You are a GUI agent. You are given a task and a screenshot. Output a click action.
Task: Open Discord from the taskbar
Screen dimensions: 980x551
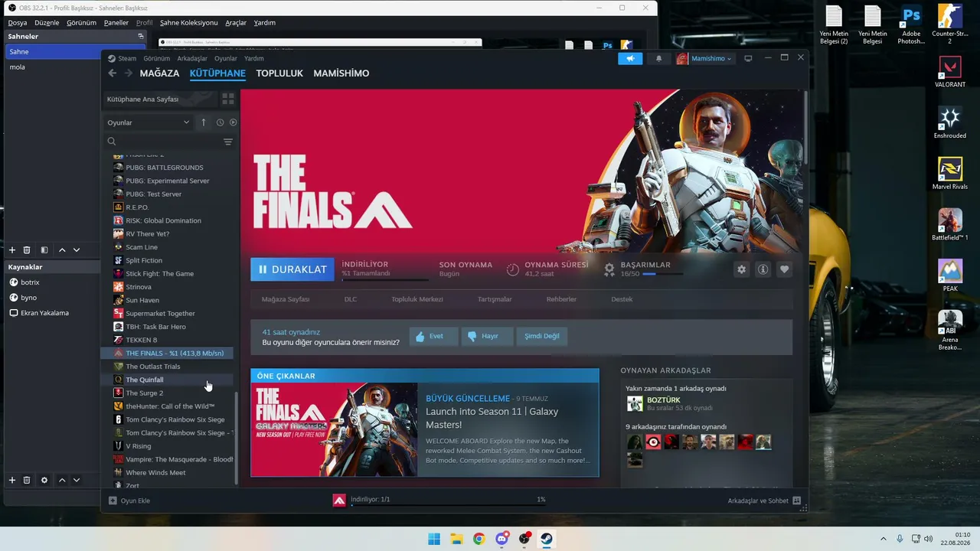tap(501, 539)
